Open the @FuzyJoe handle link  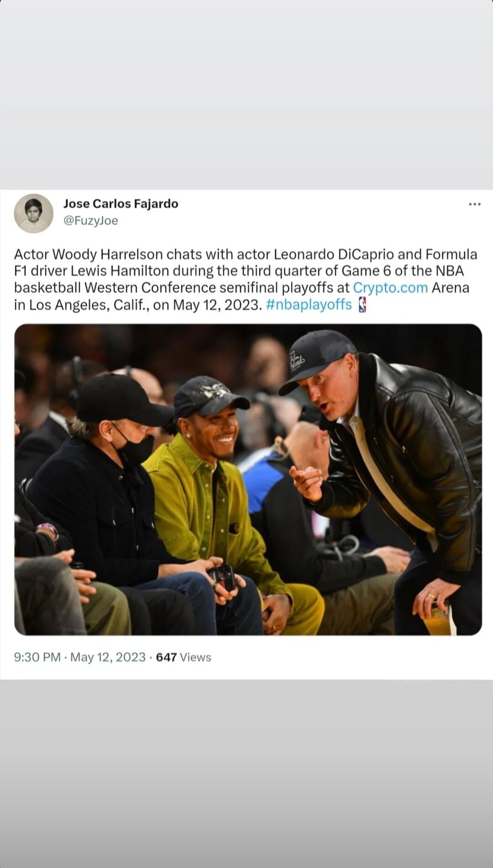point(90,221)
